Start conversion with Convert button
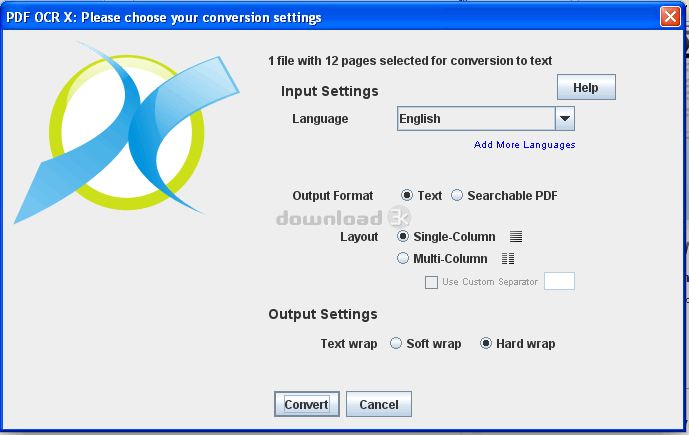Viewport: 689px width, 435px height. pyautogui.click(x=307, y=404)
